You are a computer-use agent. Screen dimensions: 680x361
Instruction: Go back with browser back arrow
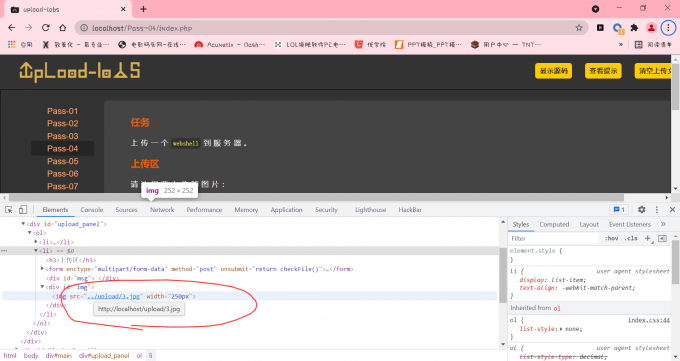12,28
